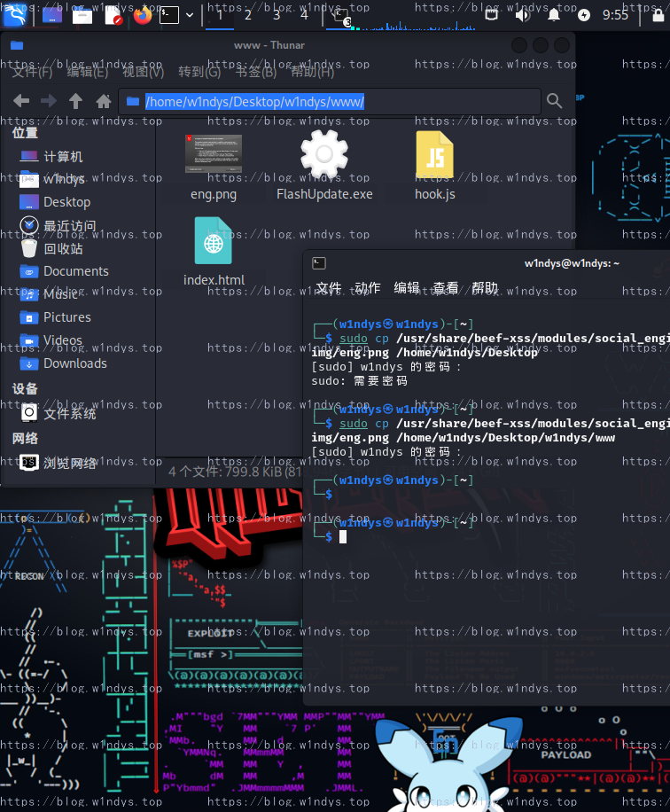Switch to workspace 2
The height and width of the screenshot is (812, 670).
click(x=248, y=15)
